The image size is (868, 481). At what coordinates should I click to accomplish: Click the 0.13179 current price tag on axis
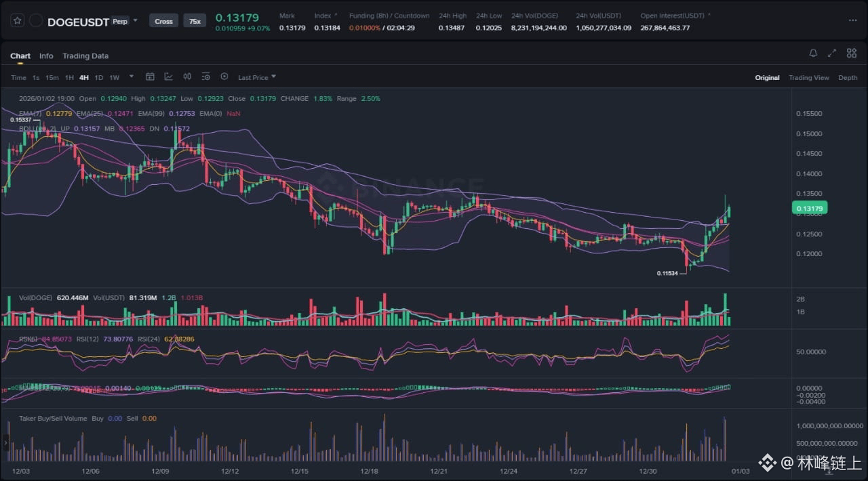[x=810, y=209]
